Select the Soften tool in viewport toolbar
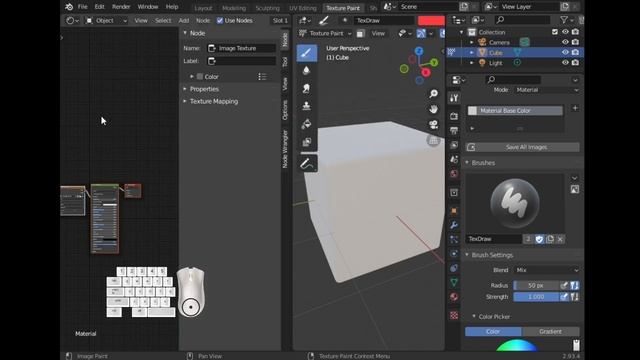 point(307,71)
